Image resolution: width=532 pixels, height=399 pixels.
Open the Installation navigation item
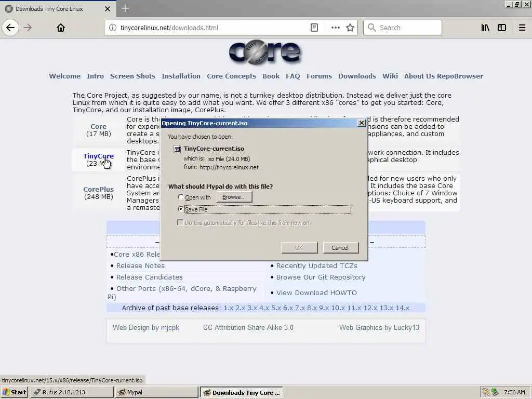coord(181,76)
